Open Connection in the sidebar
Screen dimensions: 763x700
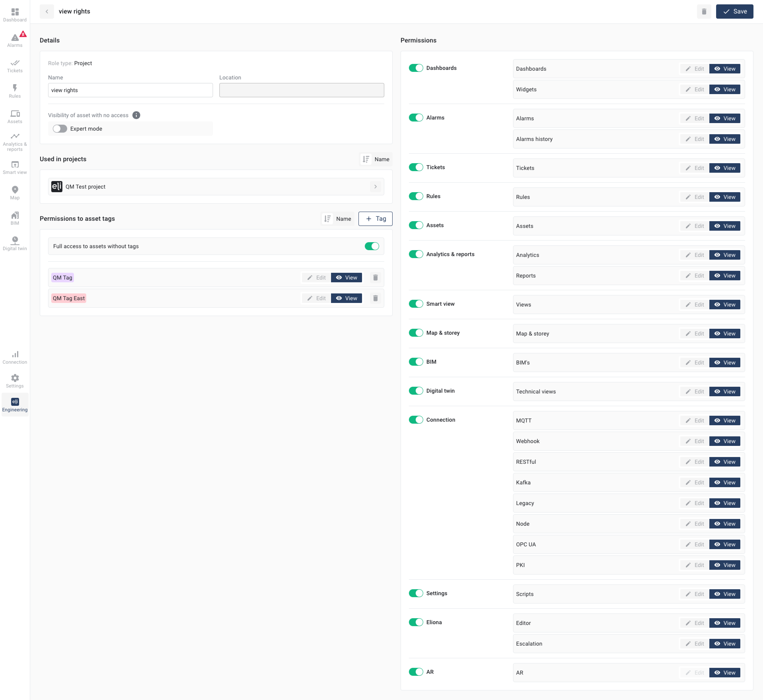point(15,357)
